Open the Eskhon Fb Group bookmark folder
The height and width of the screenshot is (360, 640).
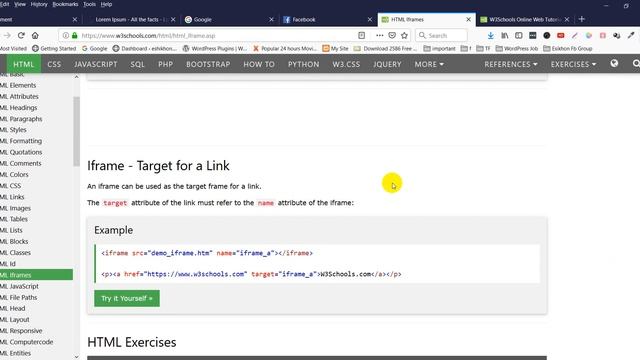click(x=567, y=49)
